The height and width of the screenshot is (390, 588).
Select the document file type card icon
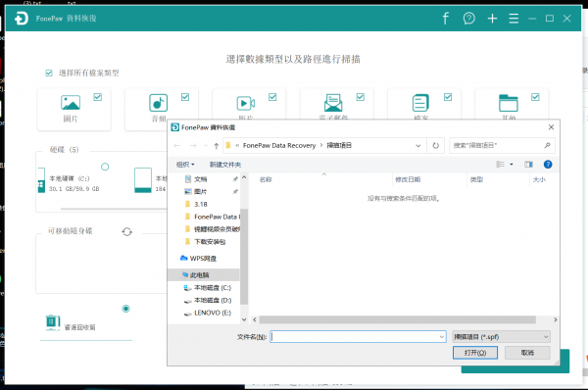[420, 102]
